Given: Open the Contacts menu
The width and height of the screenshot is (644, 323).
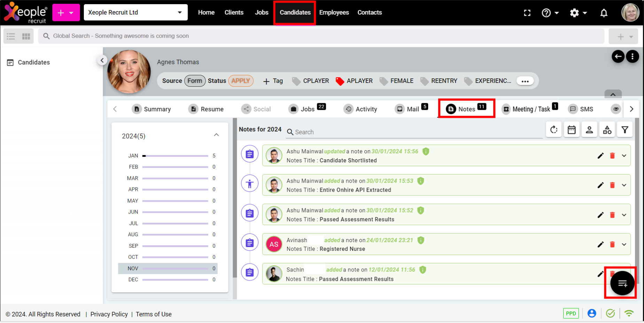Looking at the screenshot, I should [369, 13].
